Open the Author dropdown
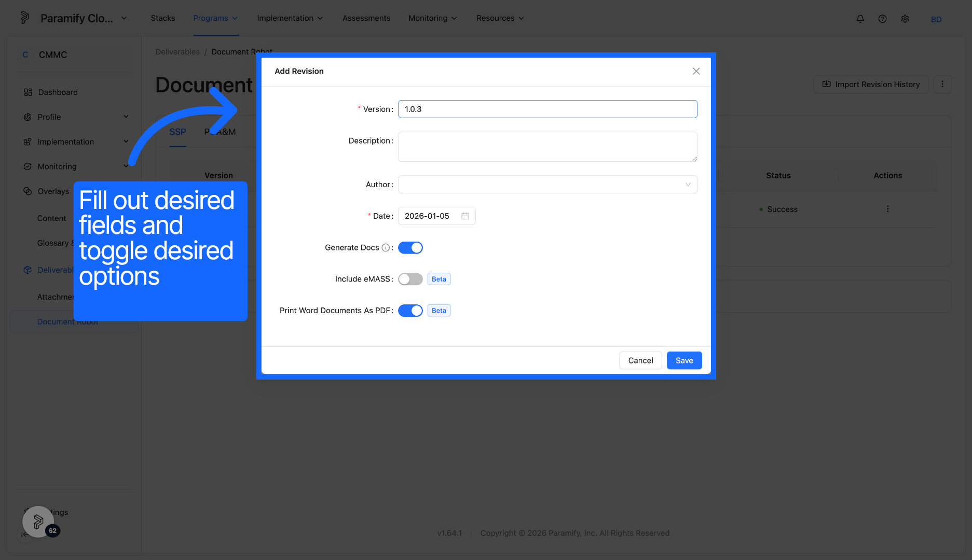 547,185
